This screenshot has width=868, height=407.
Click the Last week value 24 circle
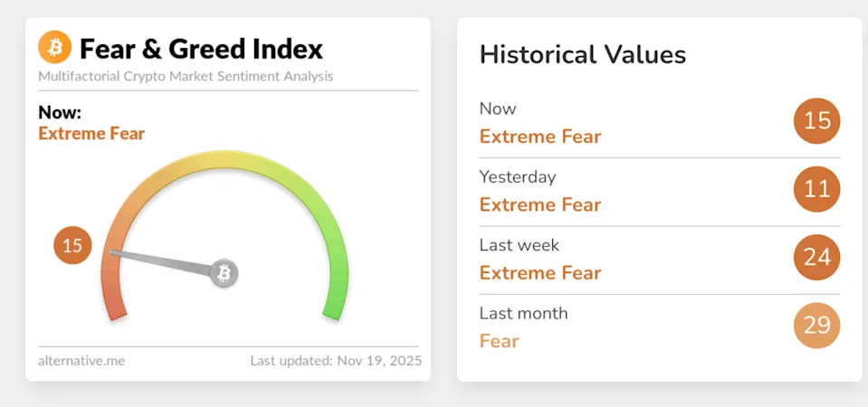click(816, 257)
